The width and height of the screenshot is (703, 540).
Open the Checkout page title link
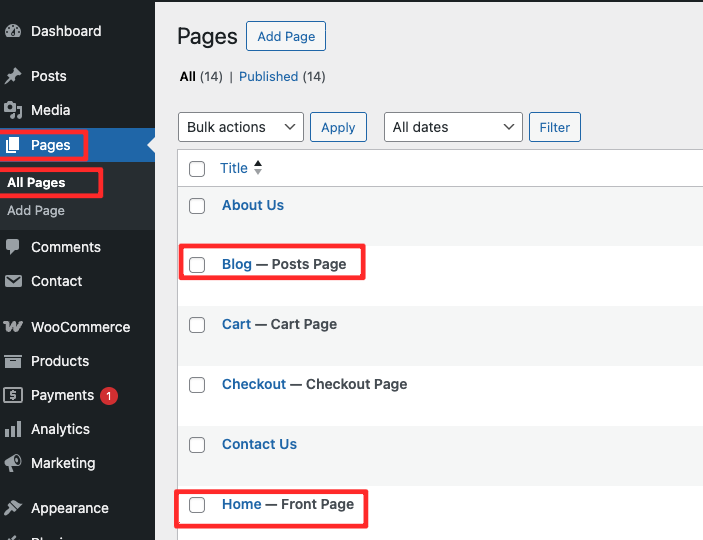point(254,384)
